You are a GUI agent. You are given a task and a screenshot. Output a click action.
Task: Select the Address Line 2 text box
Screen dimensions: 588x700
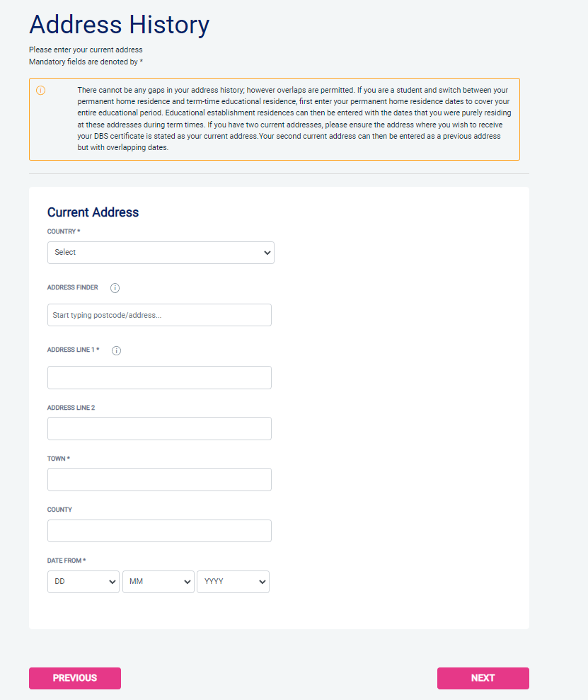tap(159, 428)
